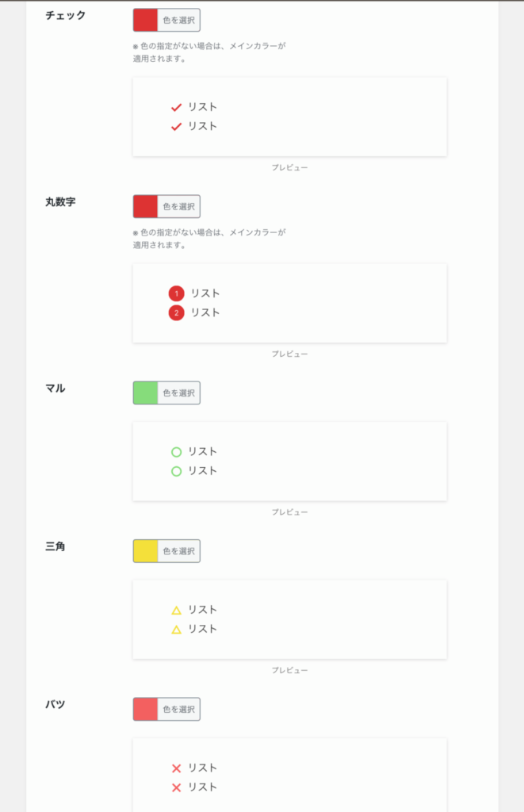Click the red circled number 2 icon

coord(177,312)
